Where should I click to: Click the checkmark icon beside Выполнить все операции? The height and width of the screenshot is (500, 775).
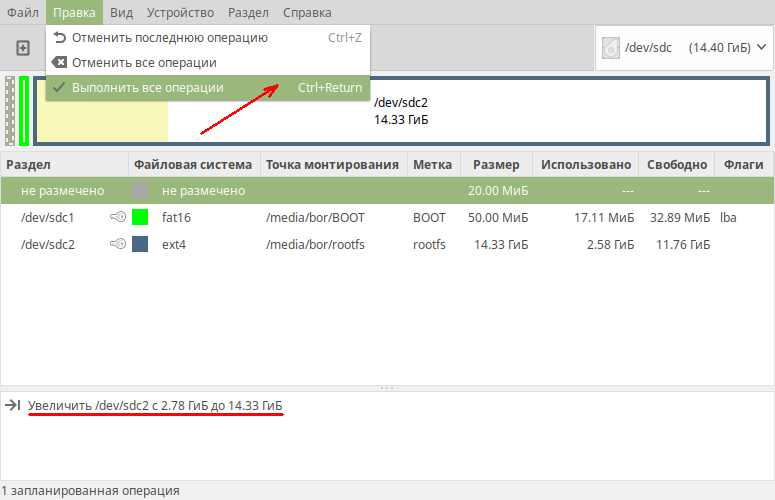point(59,87)
